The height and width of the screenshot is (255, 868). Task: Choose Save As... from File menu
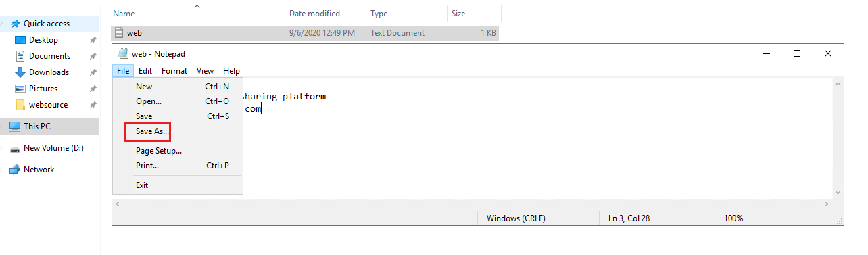point(153,131)
